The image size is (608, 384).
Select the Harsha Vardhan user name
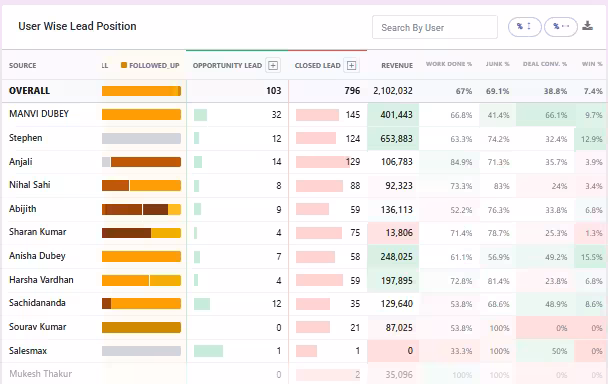click(x=41, y=280)
